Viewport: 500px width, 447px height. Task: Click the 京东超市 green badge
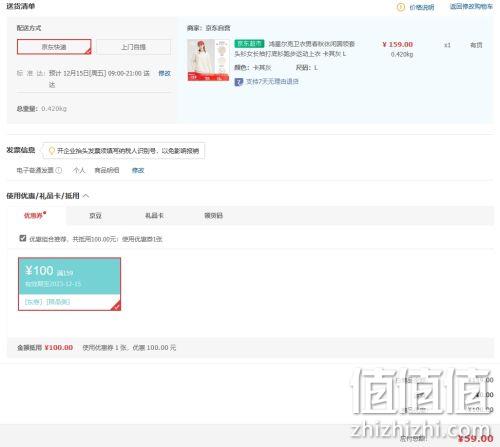point(250,44)
